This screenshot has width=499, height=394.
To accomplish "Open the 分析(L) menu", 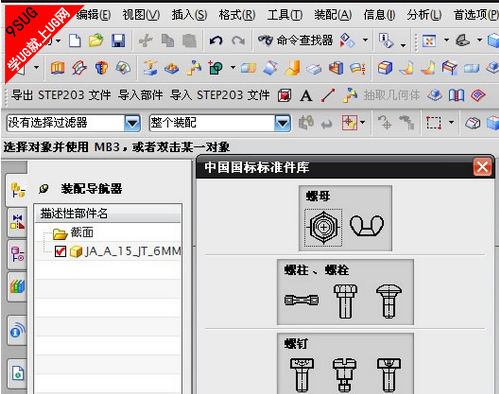I will tap(424, 15).
